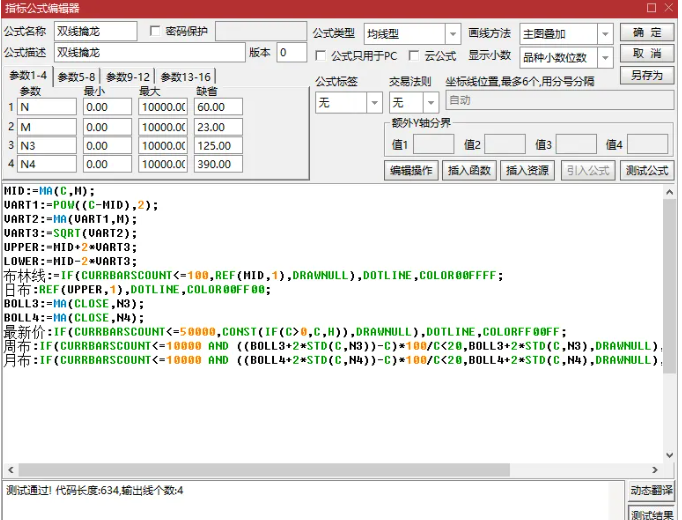Click parameter 4 name field N4
The width and height of the screenshot is (682, 520).
tap(47, 164)
